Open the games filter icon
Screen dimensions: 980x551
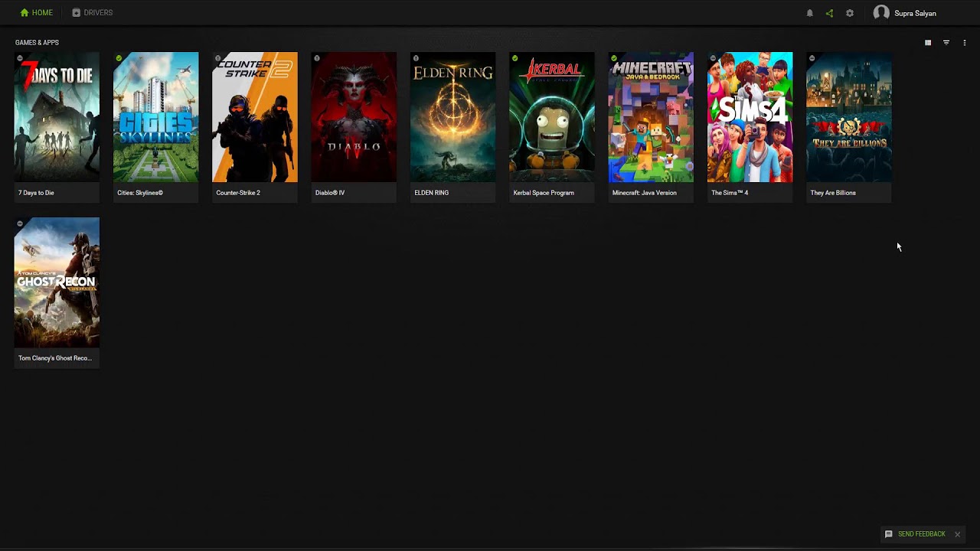tap(946, 43)
